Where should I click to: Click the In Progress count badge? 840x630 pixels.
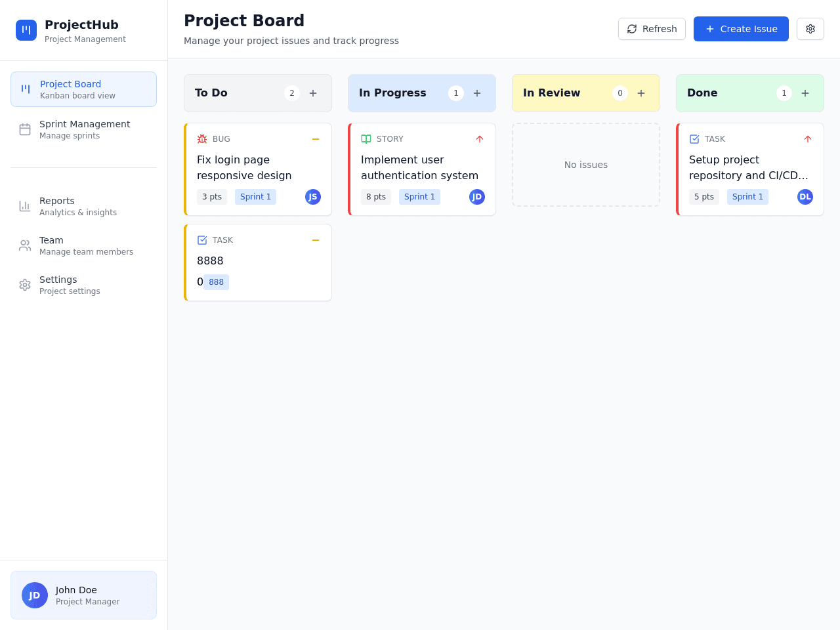456,93
